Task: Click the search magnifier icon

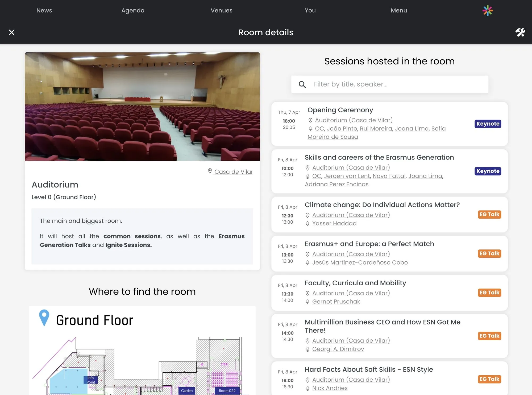Action: (302, 84)
